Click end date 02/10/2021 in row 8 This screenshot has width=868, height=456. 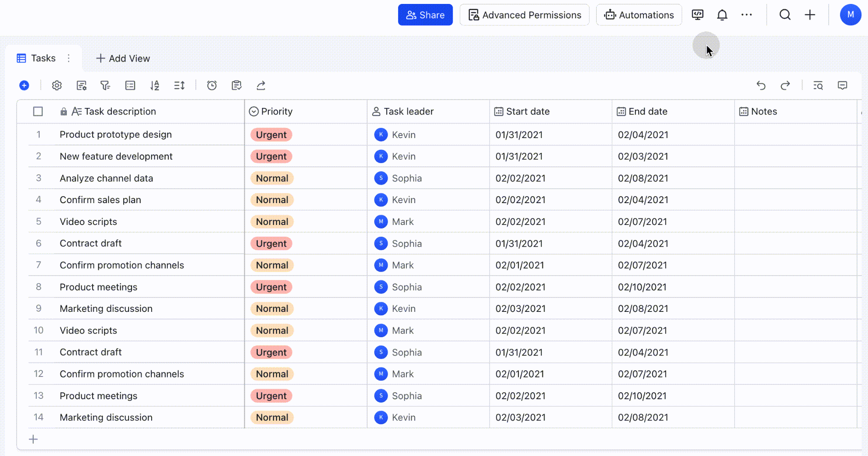click(x=642, y=287)
